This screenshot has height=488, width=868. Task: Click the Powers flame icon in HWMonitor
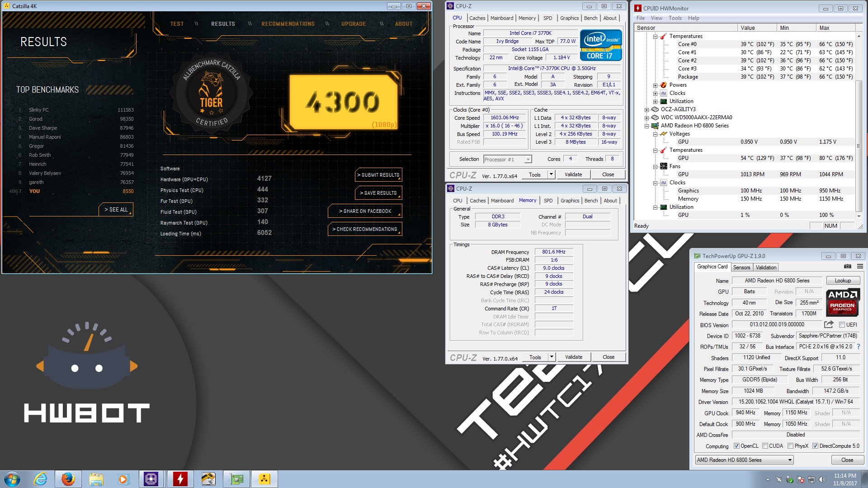663,85
